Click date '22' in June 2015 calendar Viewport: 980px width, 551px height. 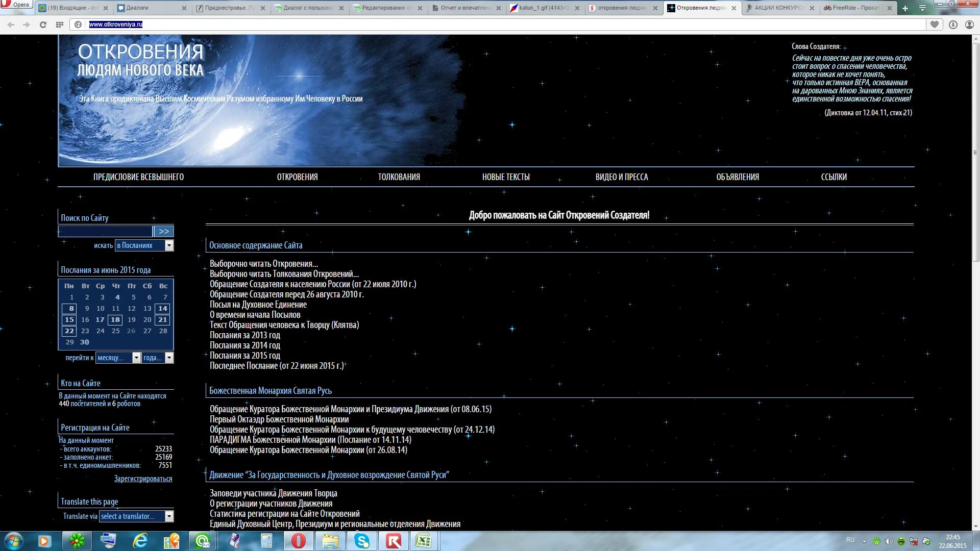69,330
